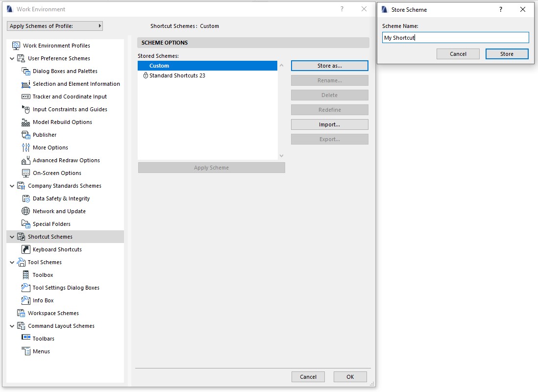This screenshot has height=392, width=538.
Task: Click the Data Safety & Integrity icon
Action: 26,198
